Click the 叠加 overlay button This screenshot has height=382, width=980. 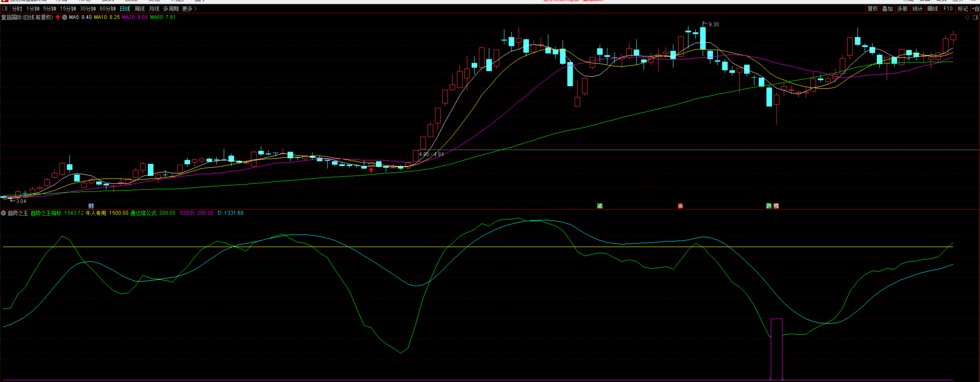(887, 8)
